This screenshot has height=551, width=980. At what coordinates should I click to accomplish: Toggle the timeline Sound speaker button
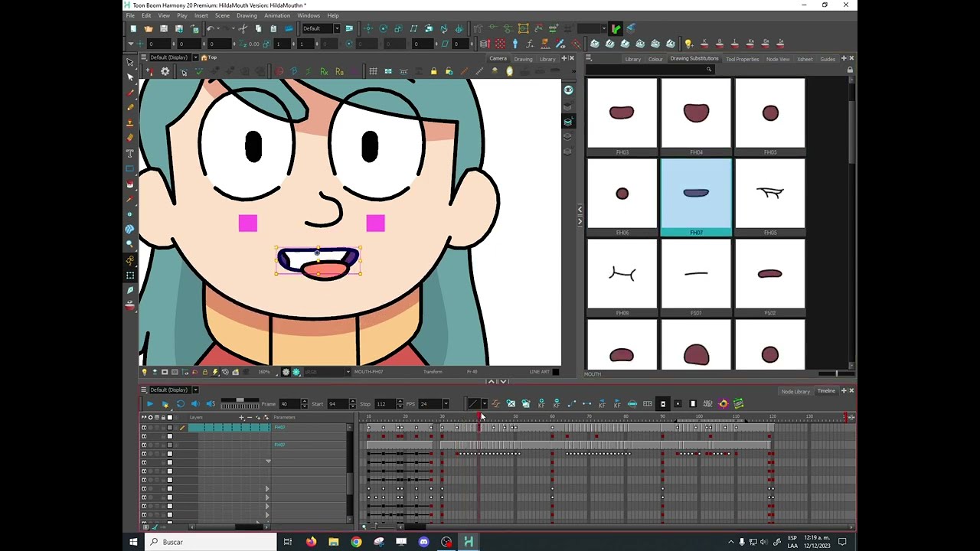pyautogui.click(x=195, y=403)
